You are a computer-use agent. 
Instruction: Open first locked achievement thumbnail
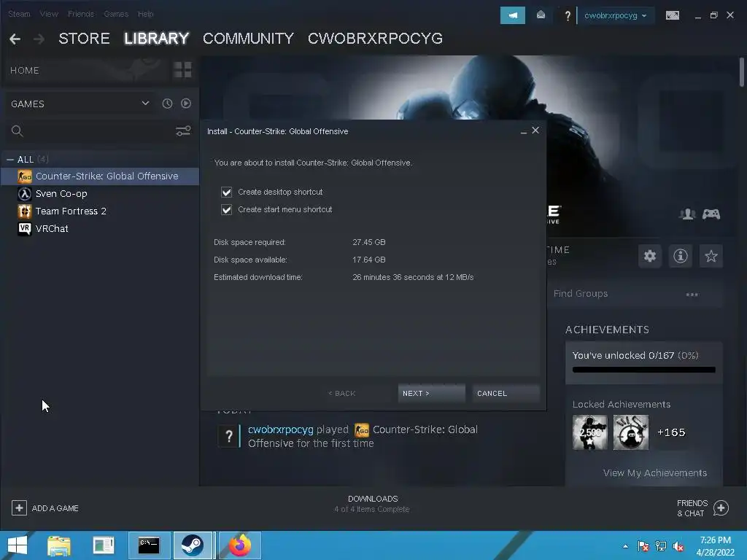[x=589, y=432]
